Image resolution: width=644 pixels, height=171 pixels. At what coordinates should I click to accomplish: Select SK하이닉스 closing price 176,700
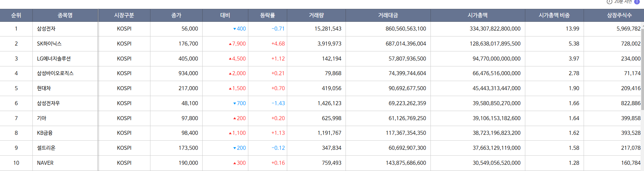(188, 44)
